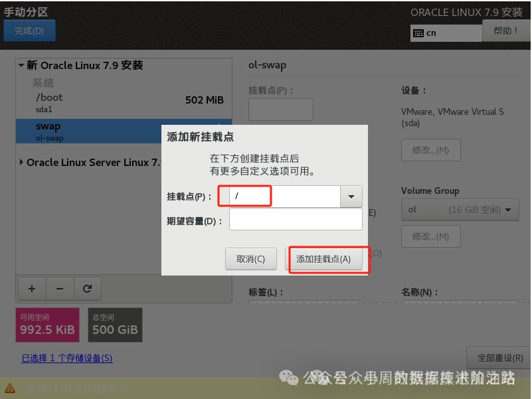Click the 添加新挂载点 dialog title
The height and width of the screenshot is (399, 532).
pos(200,137)
